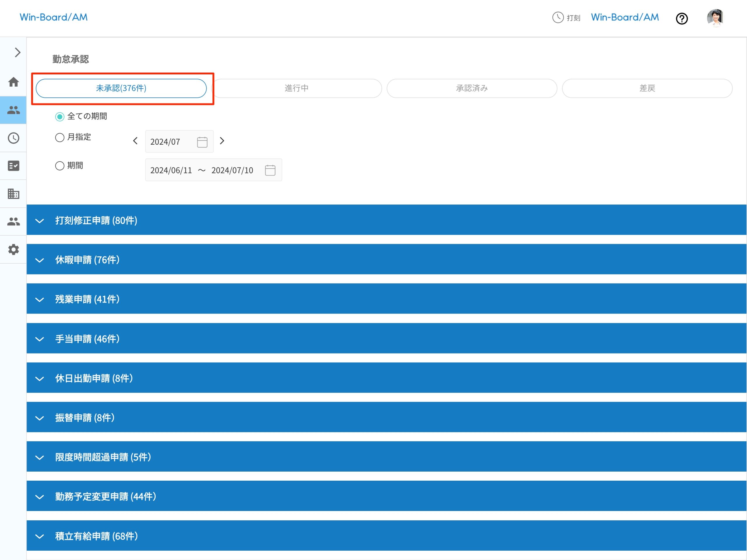The height and width of the screenshot is (560, 747).
Task: Open the home icon in sidebar
Action: (13, 82)
